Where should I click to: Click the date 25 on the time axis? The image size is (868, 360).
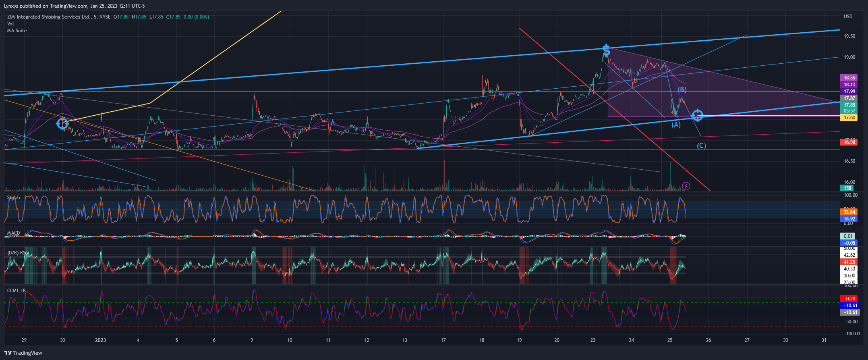click(x=670, y=340)
